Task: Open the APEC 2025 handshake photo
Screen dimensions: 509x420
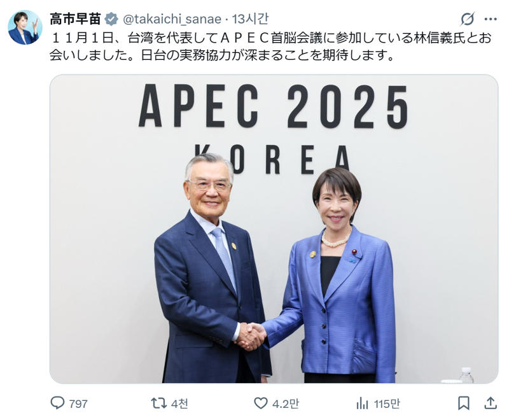Action: 274,229
